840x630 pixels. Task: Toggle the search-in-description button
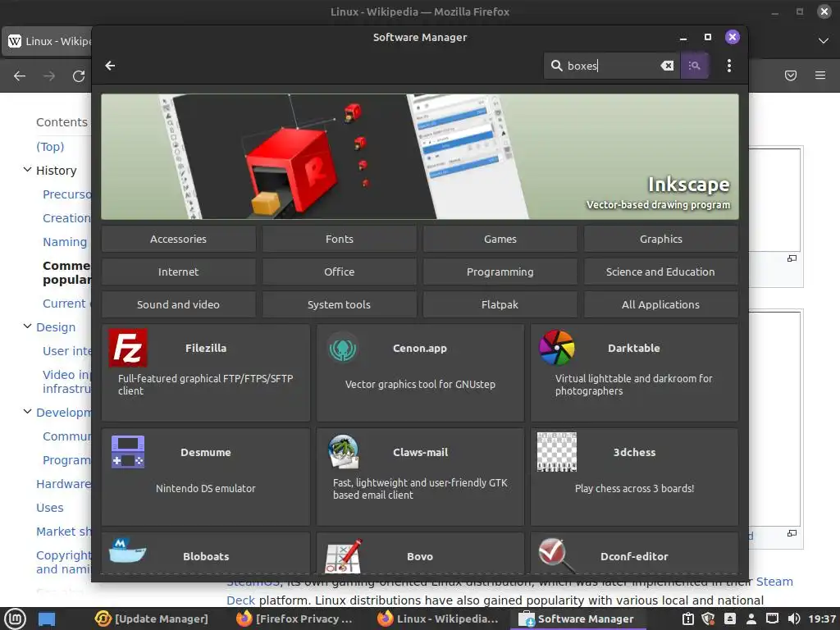694,66
